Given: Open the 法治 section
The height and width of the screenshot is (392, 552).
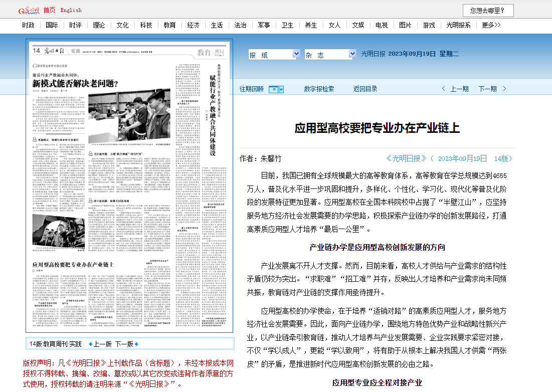Looking at the screenshot, I should tap(241, 25).
